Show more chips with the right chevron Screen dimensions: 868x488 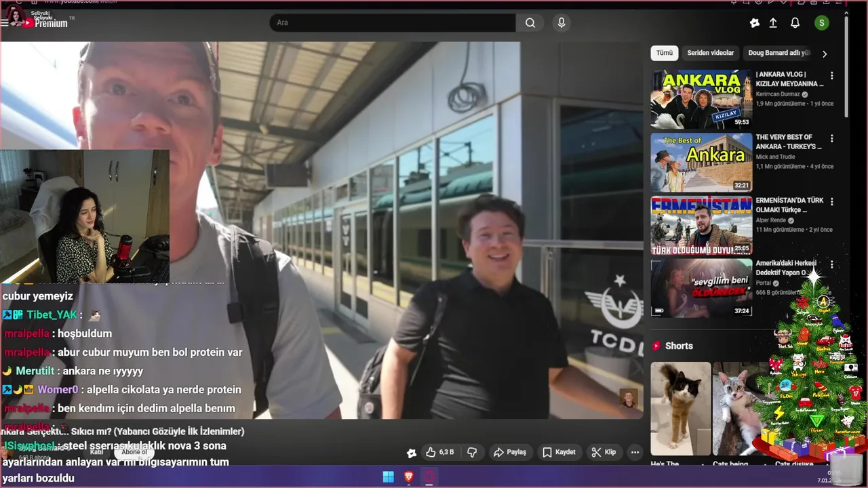(x=825, y=54)
